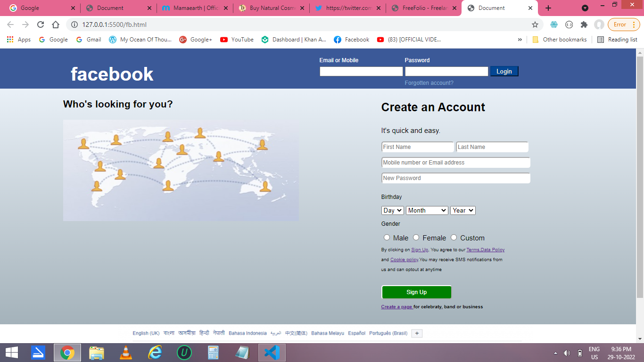Choose the Español language link
Image resolution: width=644 pixels, height=362 pixels.
[x=357, y=333]
